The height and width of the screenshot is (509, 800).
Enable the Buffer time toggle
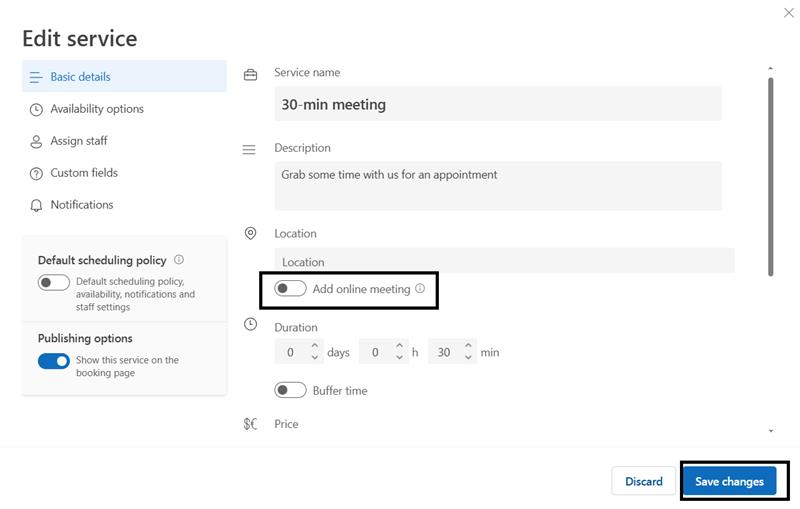coord(290,391)
